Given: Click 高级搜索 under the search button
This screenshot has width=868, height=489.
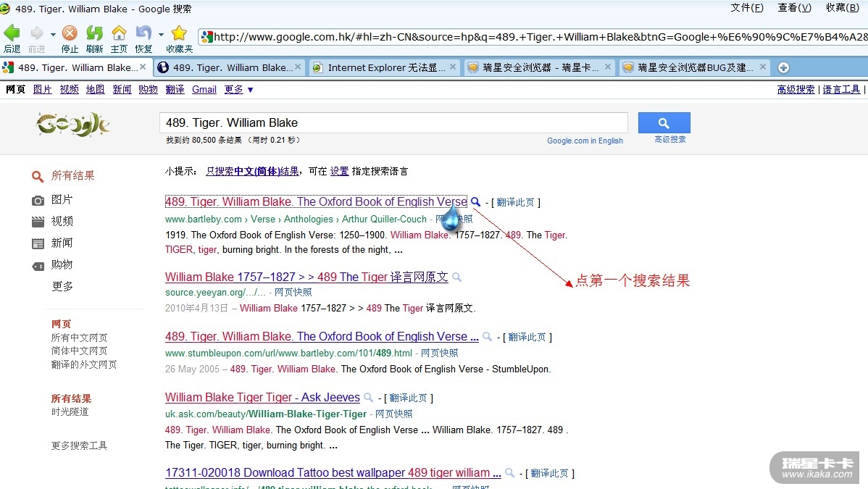Looking at the screenshot, I should tap(669, 140).
